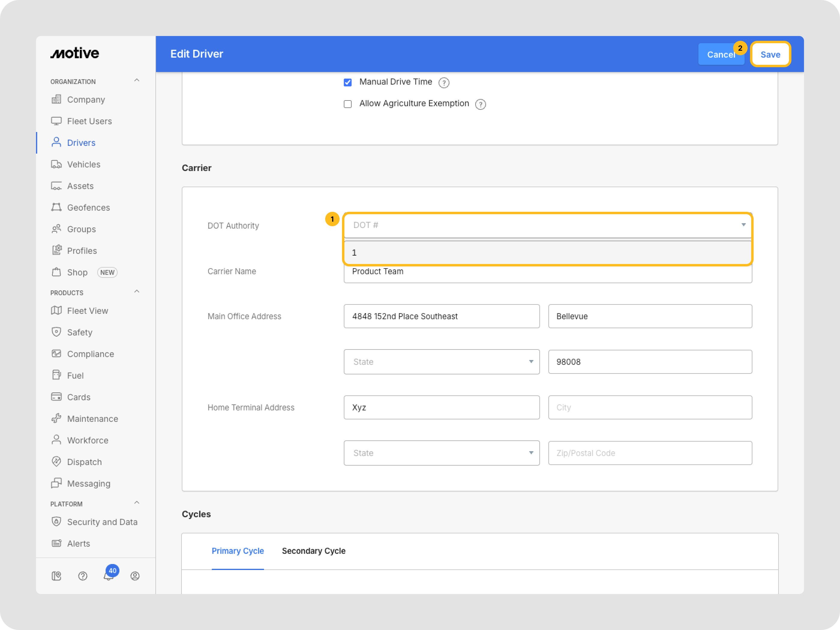Viewport: 840px width, 630px height.
Task: Click the Agriculture Exemption info icon
Action: [x=480, y=104]
